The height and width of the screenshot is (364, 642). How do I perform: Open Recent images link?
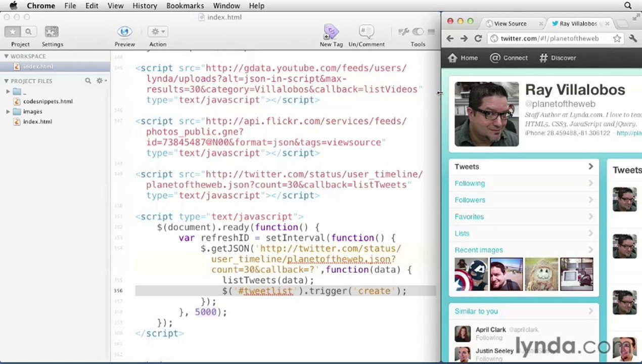[x=479, y=250]
